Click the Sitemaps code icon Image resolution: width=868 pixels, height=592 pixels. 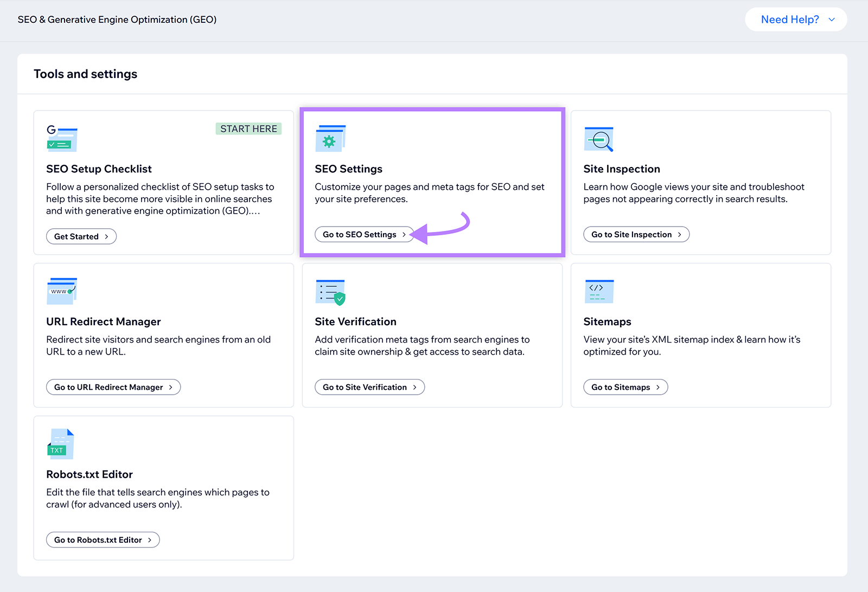(598, 291)
